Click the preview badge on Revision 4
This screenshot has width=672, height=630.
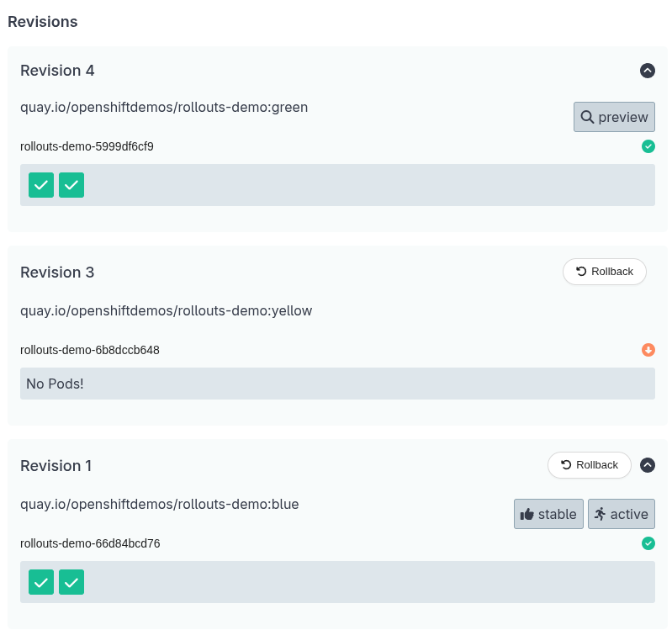coord(614,117)
